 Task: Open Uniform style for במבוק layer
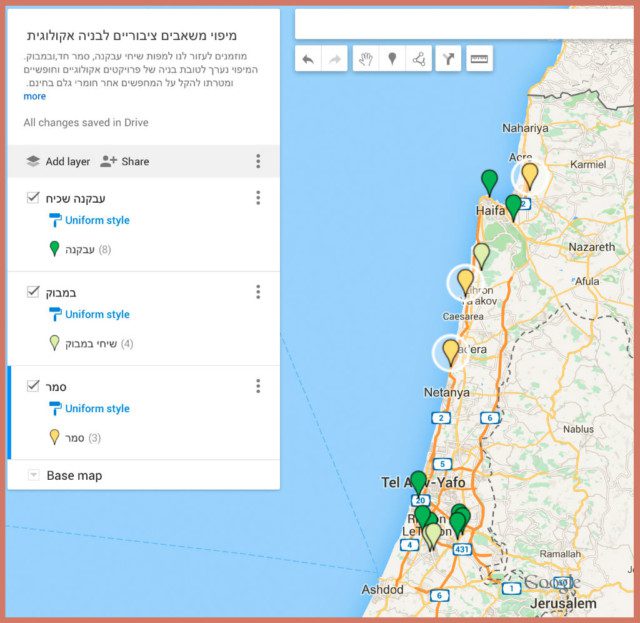pyautogui.click(x=97, y=314)
